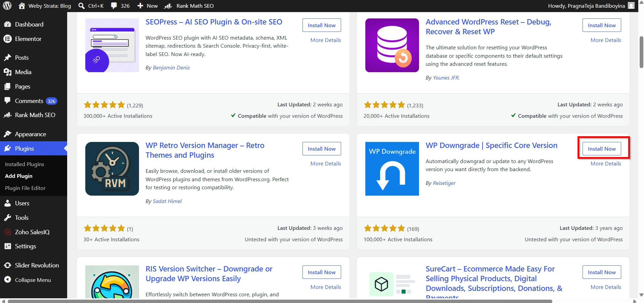The width and height of the screenshot is (644, 303).
Task: Click Rank Math SEO sidebar icon
Action: pyautogui.click(x=7, y=115)
